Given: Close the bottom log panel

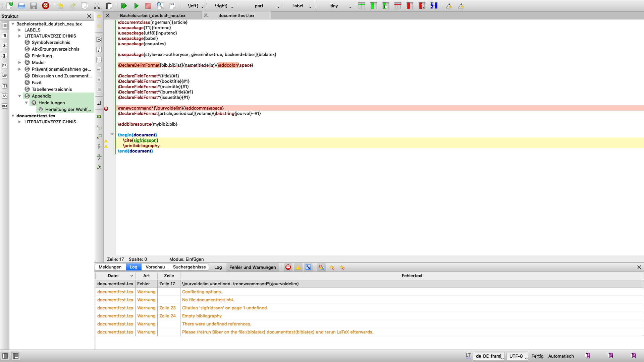Looking at the screenshot, I should pyautogui.click(x=639, y=267).
